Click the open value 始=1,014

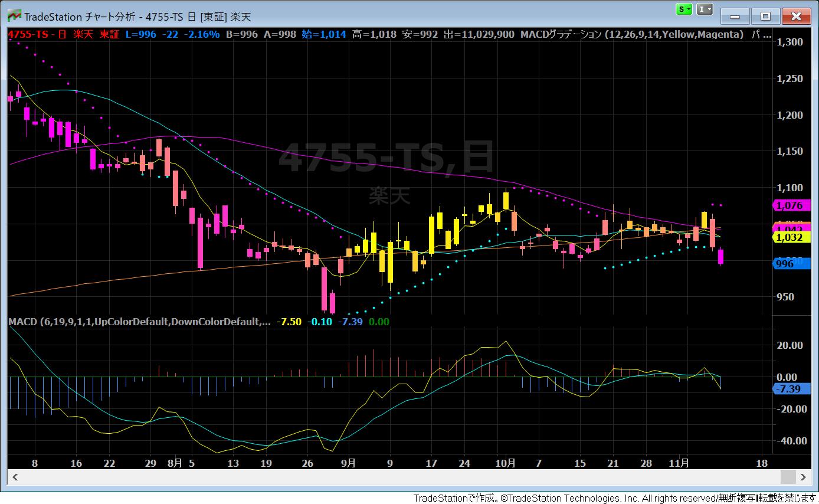[x=324, y=34]
